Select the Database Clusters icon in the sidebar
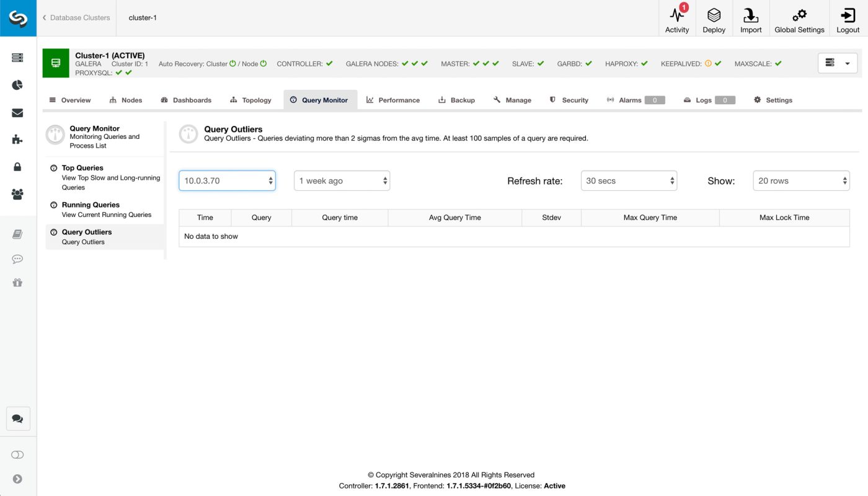 [18, 57]
